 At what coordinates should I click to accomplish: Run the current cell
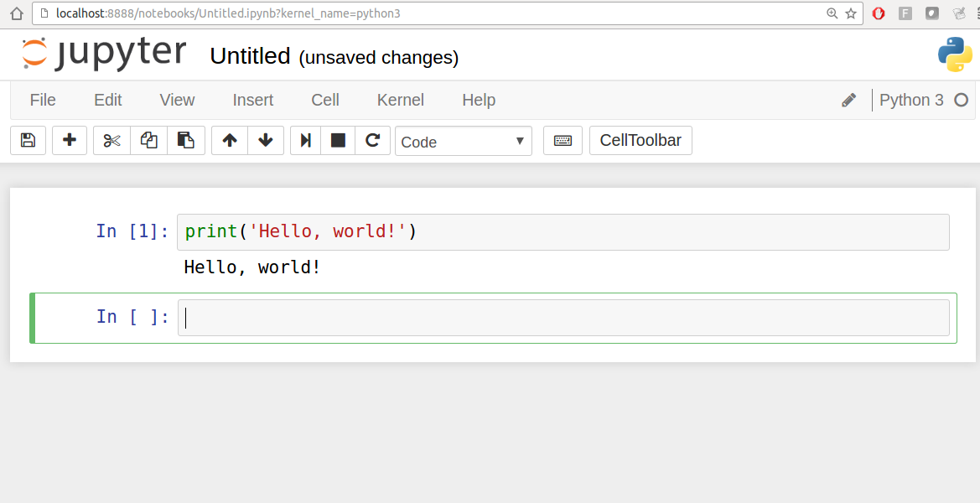[x=306, y=141]
